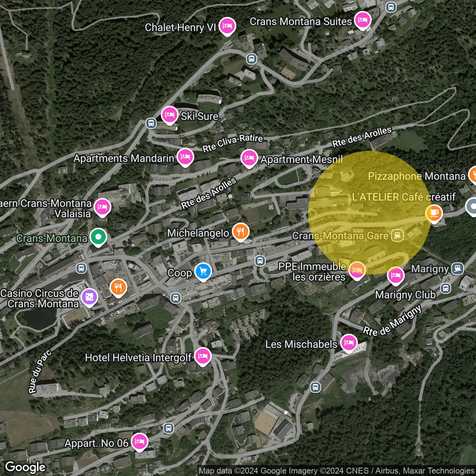Select the Apartment Mesnil hotel marker
This screenshot has height=476, width=476.
(x=249, y=158)
